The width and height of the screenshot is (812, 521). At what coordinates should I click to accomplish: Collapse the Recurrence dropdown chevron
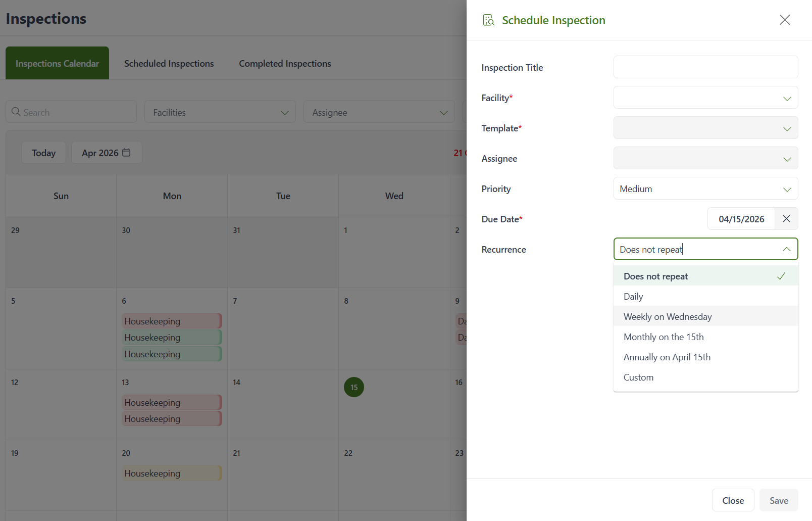coord(786,249)
